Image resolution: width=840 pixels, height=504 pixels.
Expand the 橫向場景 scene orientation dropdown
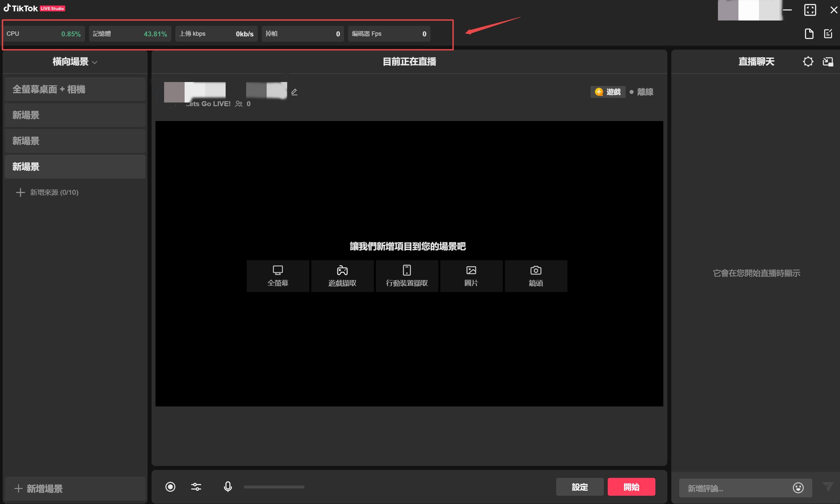(x=75, y=62)
